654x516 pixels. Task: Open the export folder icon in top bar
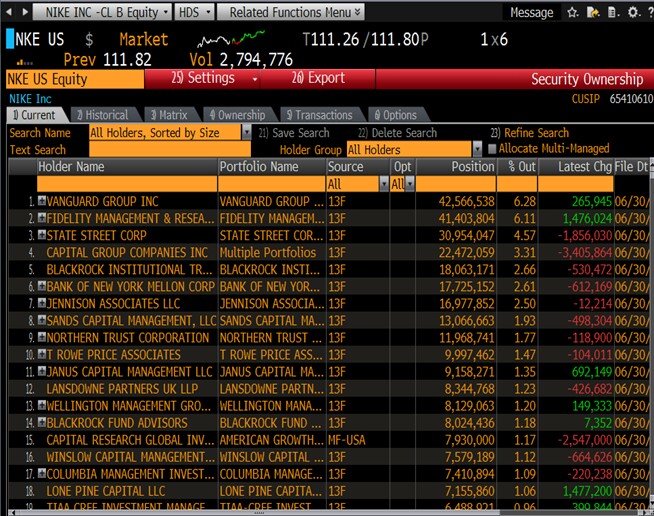point(593,13)
